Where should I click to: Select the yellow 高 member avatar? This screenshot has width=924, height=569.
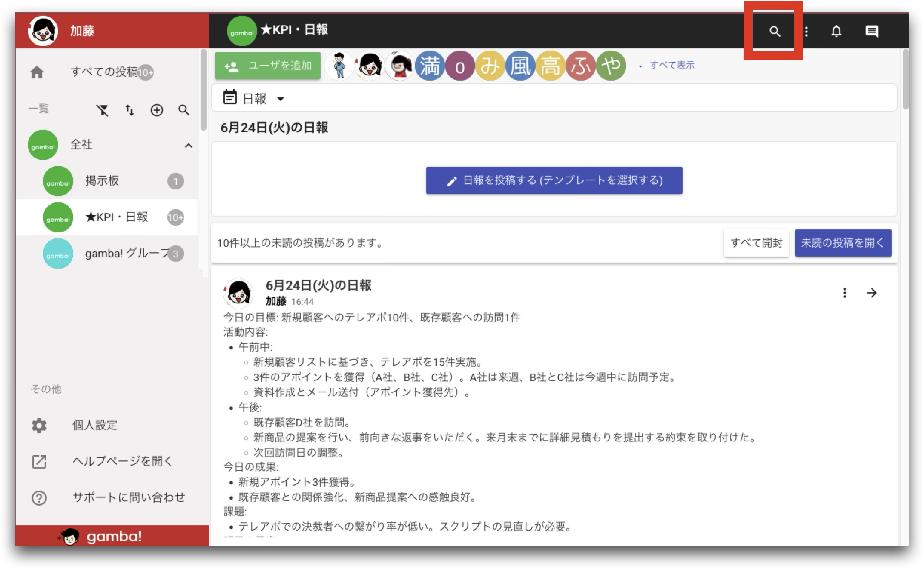click(x=550, y=66)
